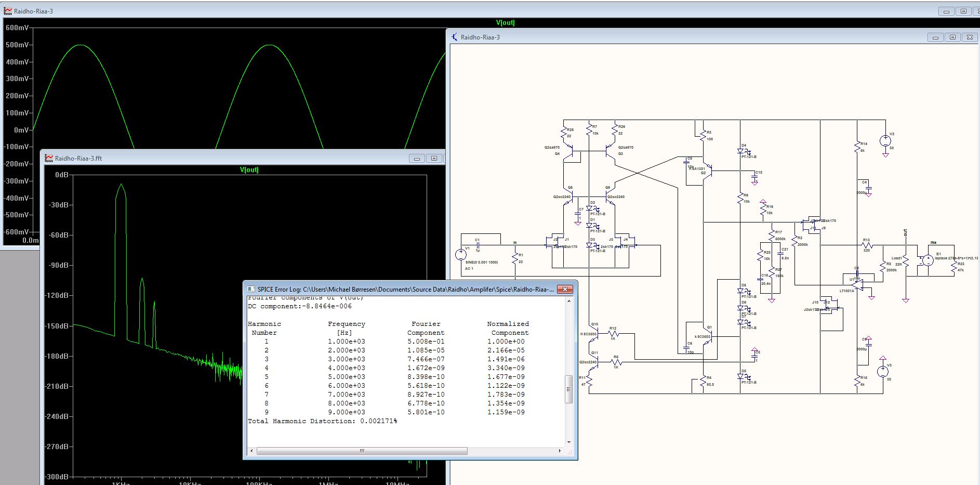
Task: Select transistor Q10 KSC3503 symbol
Action: point(593,333)
